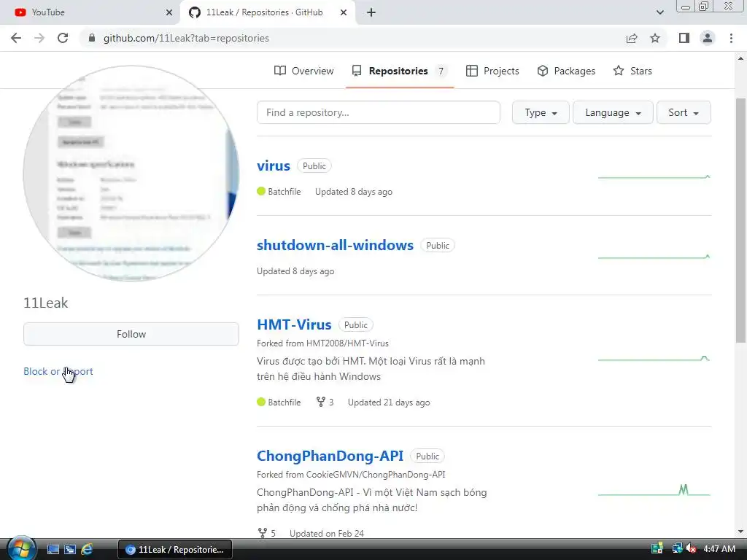
Task: Click the network tray icon
Action: 676,548
